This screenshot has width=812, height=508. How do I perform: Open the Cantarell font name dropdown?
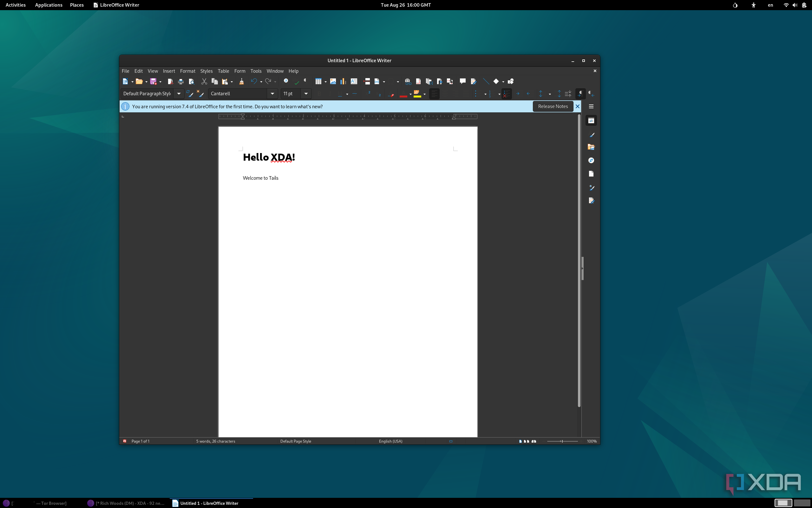point(272,94)
